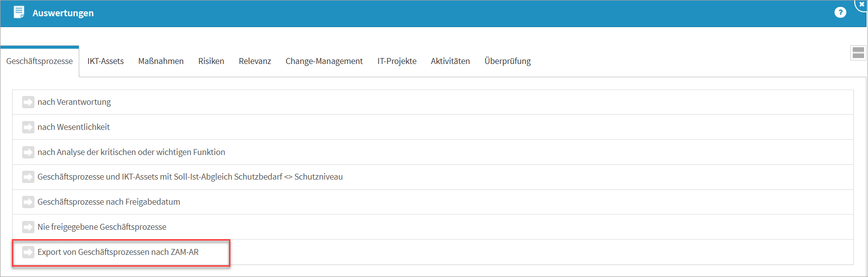The width and height of the screenshot is (868, 277).
Task: Open the help question mark icon
Action: tap(840, 13)
